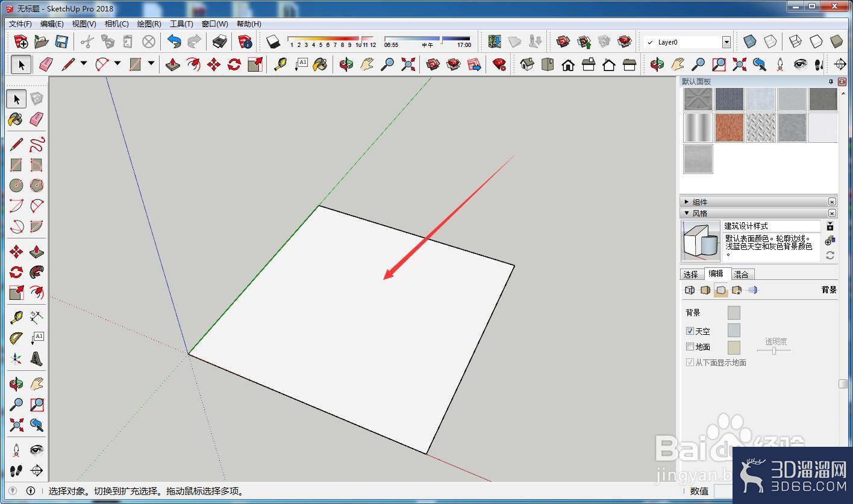Select the Polygon tool
Screen dimensions: 853x504
(x=37, y=185)
